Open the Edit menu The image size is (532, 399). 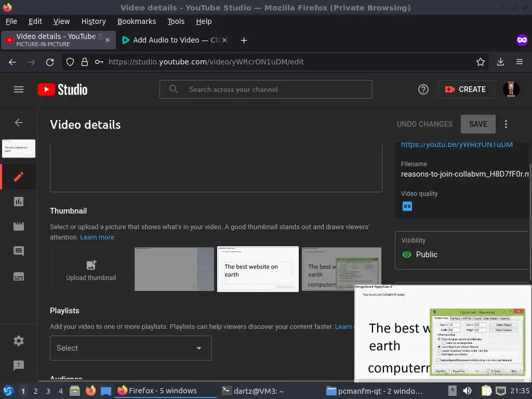(x=35, y=21)
